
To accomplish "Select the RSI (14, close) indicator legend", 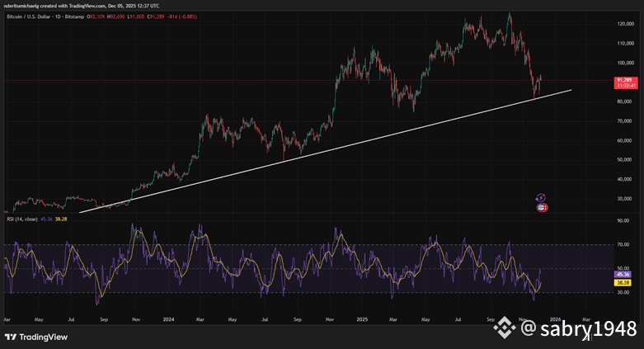I will point(21,219).
